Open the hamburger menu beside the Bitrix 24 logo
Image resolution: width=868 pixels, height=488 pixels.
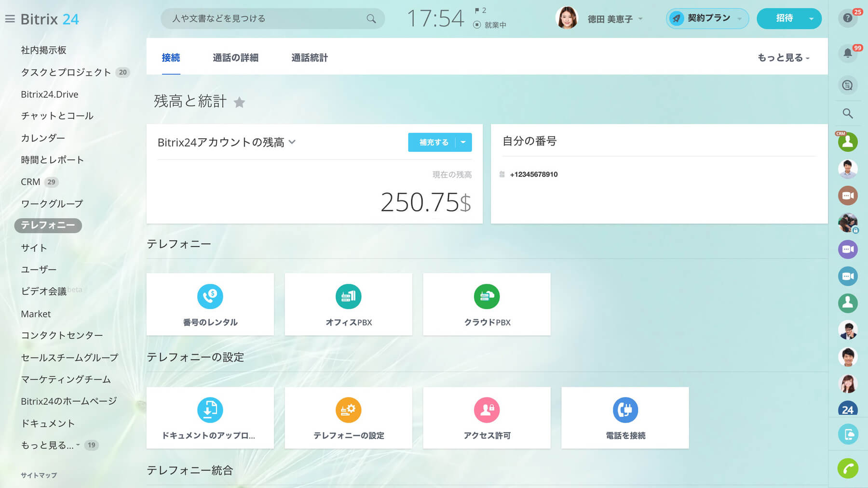point(10,19)
